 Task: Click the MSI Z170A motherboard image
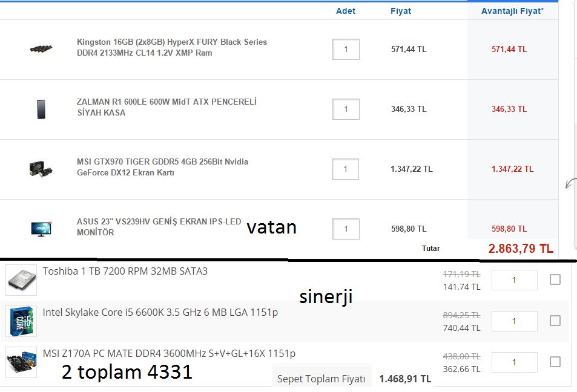(21, 362)
